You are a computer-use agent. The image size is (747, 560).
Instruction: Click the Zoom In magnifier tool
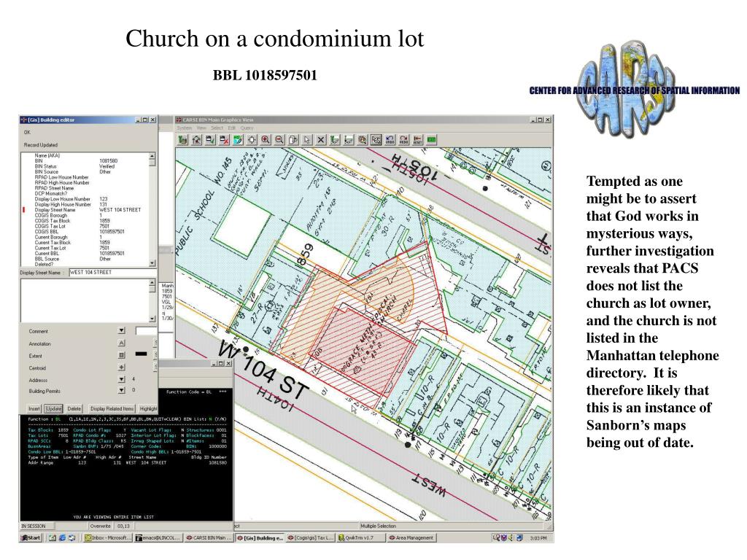tap(266, 139)
